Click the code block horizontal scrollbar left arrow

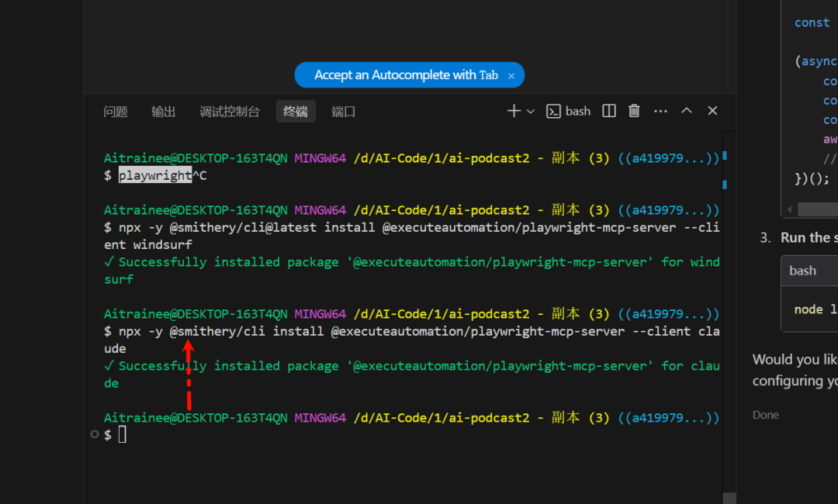tap(791, 209)
